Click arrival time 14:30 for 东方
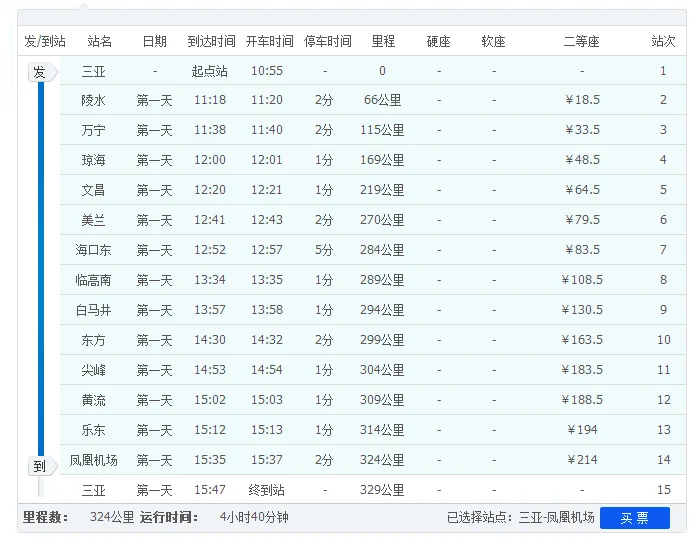Screen dimensions: 694x540 [210, 340]
